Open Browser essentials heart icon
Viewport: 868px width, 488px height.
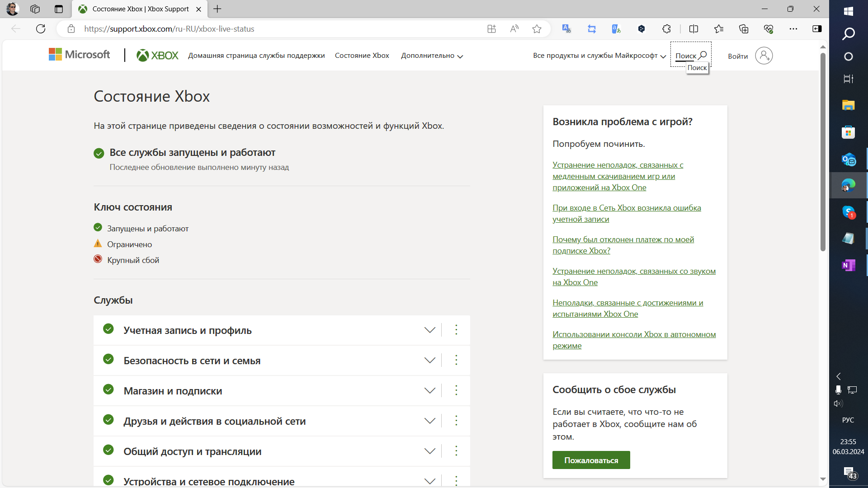coord(769,29)
